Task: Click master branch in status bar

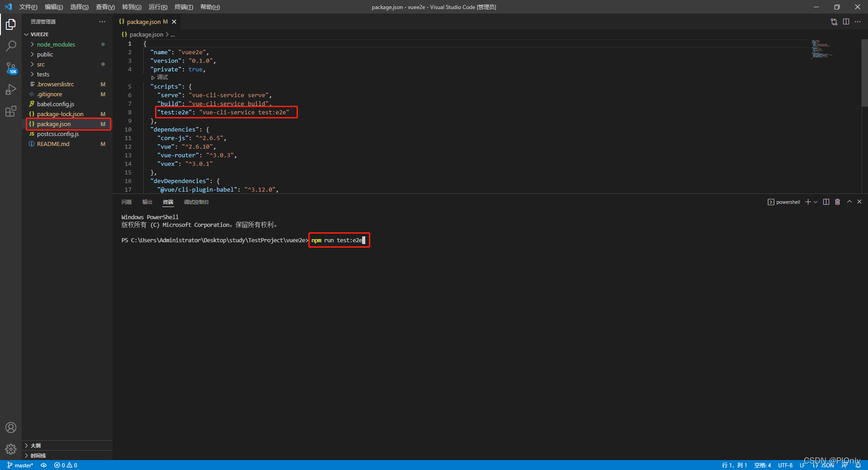Action: pos(20,465)
